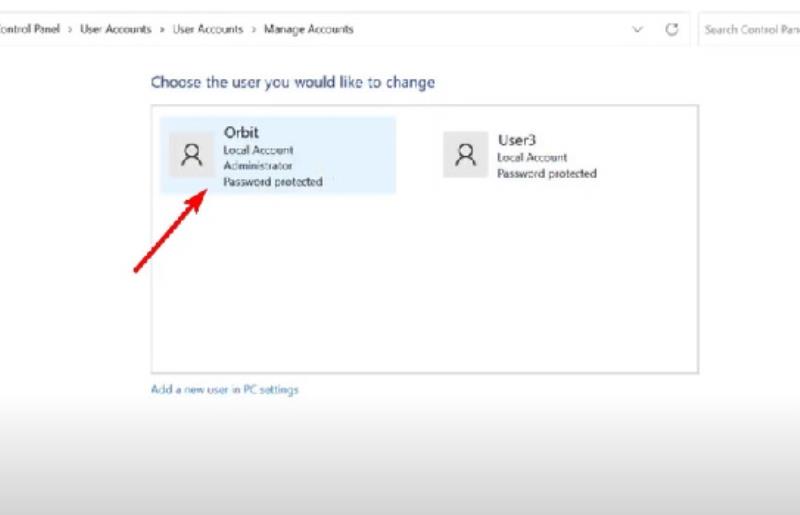800x515 pixels.
Task: Open the first User Accounts breadcrumb
Action: (x=116, y=29)
